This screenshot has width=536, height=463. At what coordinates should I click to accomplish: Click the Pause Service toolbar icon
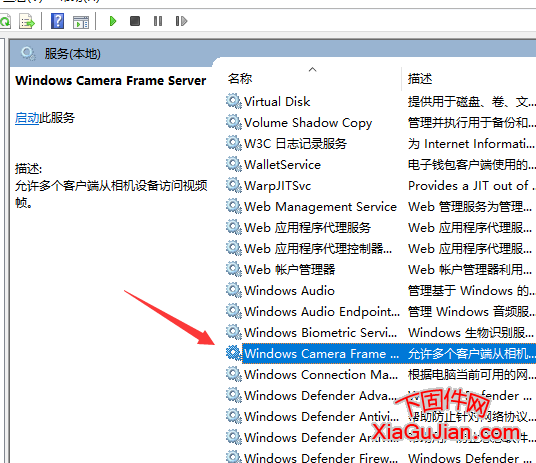158,21
